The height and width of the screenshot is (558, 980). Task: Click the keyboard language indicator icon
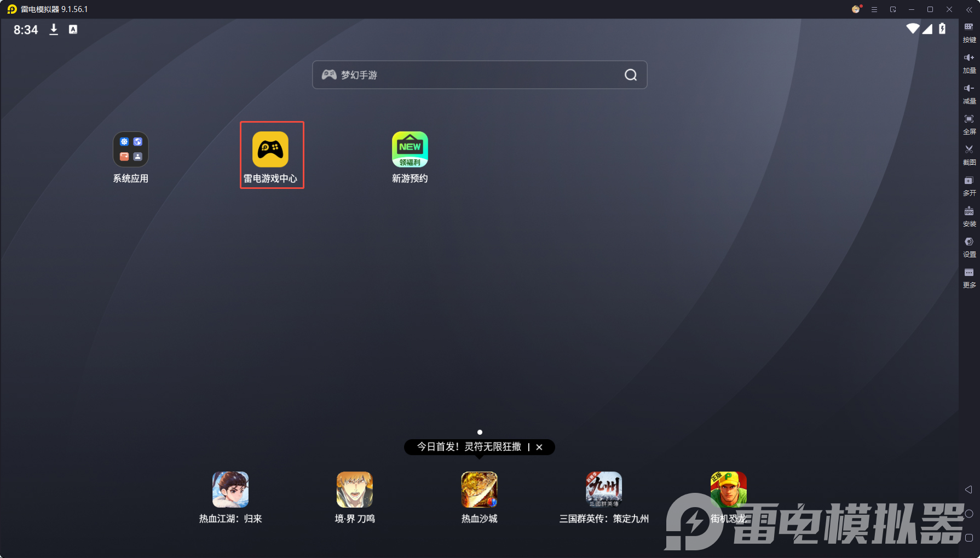click(73, 30)
